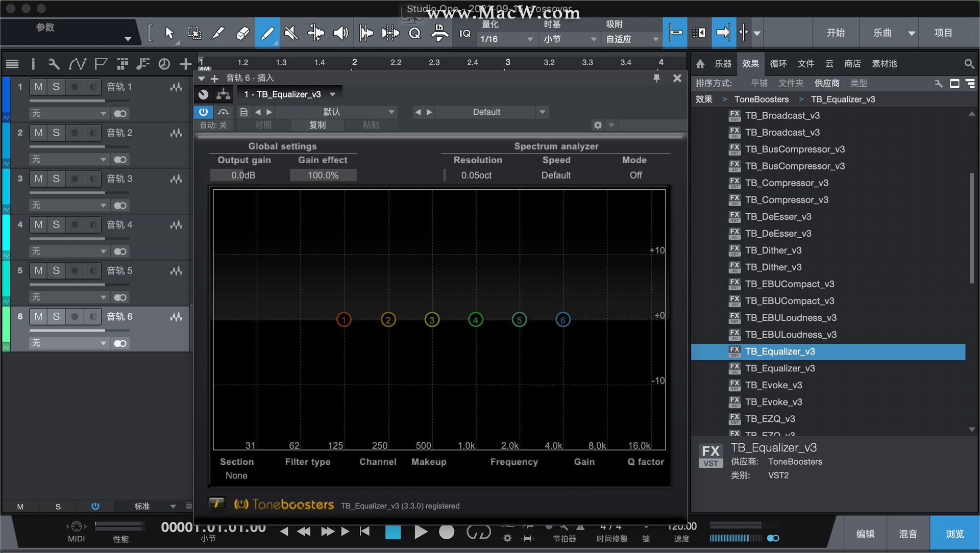Mute track 音轨 1
Screen dimensions: 980x553
coord(39,87)
